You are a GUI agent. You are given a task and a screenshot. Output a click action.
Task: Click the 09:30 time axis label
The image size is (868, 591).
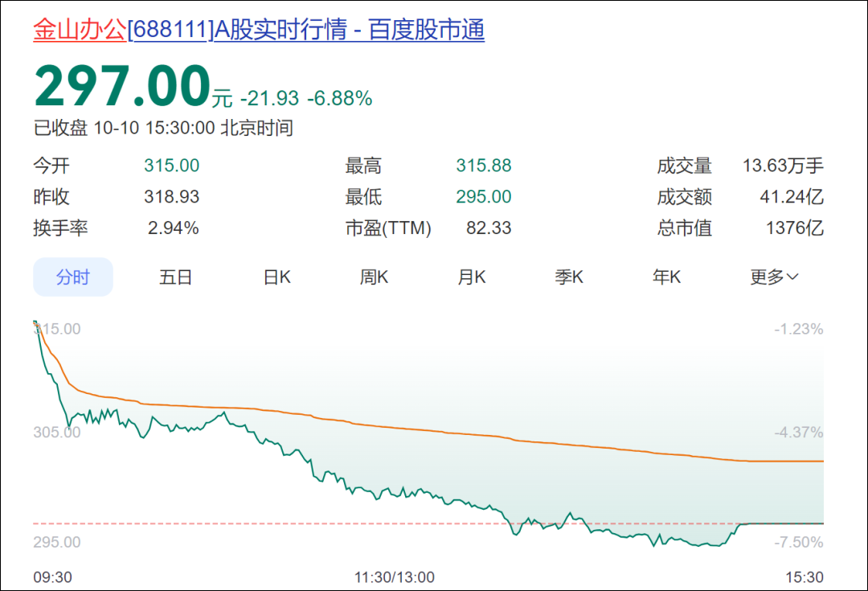[x=52, y=577]
